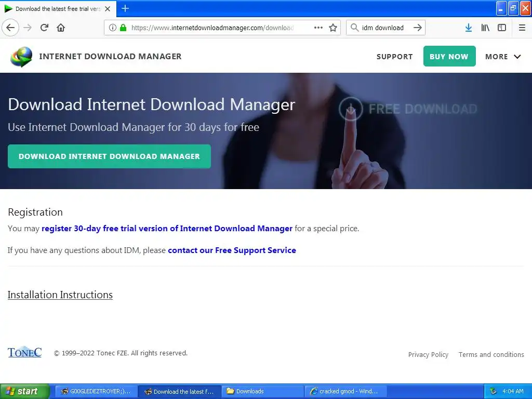Click the Download the latest taskbar button
532x399 pixels.
[x=179, y=391]
